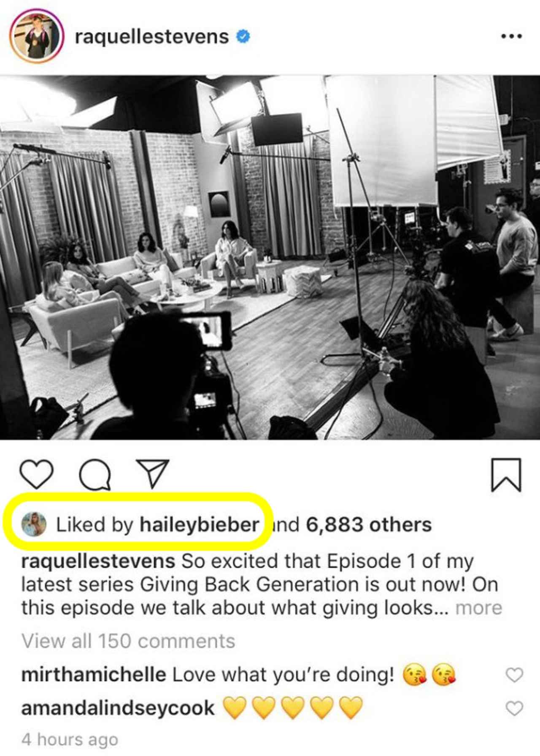540x756 pixels.
Task: Share the post with the paper plane icon
Action: click(152, 473)
